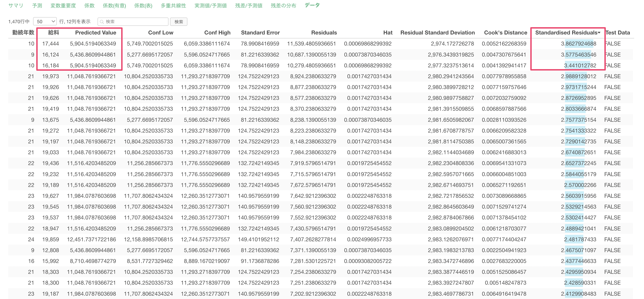Click standard error 149.4101952112

[x=259, y=239]
